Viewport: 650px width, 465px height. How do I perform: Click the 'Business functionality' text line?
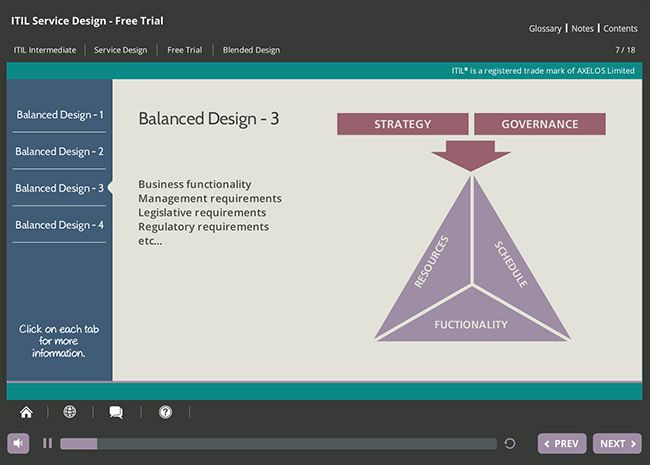tap(195, 184)
